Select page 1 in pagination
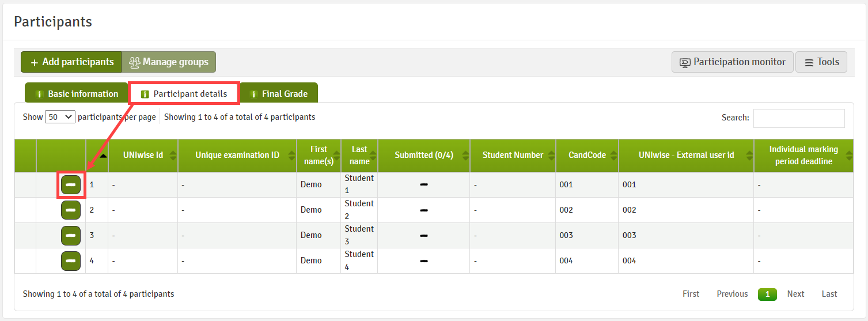Viewport: 868px width, 321px height. (x=767, y=294)
